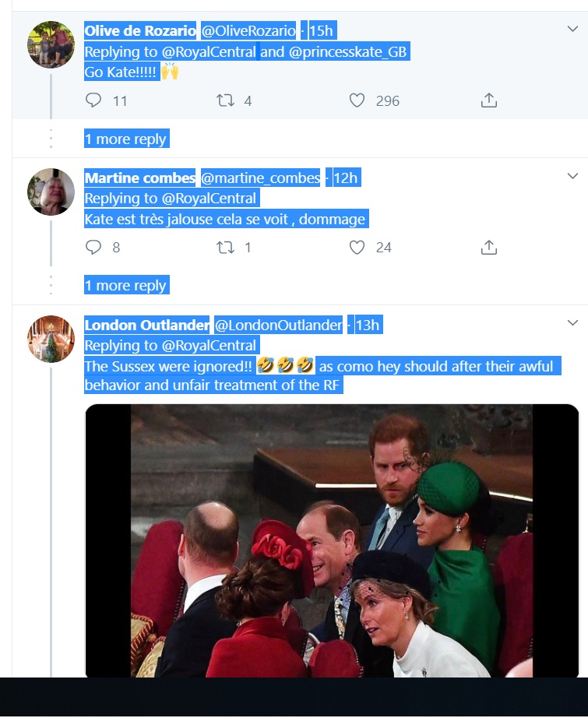588x718 pixels.
Task: Like Olive de Rozario's tweet
Action: point(357,100)
